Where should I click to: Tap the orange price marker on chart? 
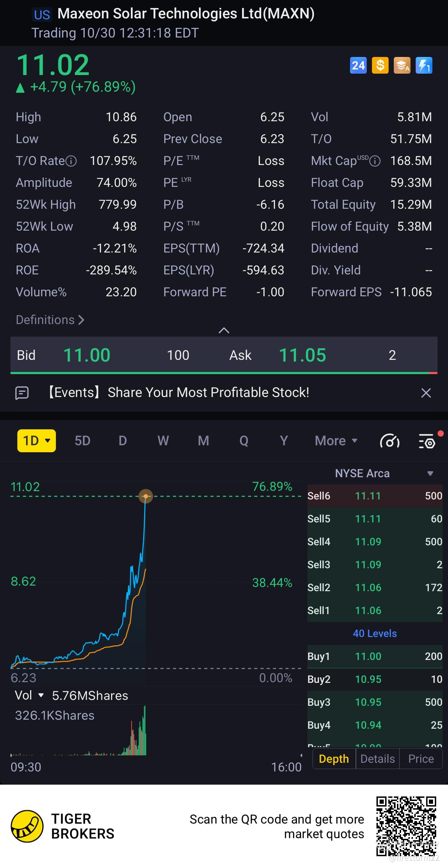point(146,496)
